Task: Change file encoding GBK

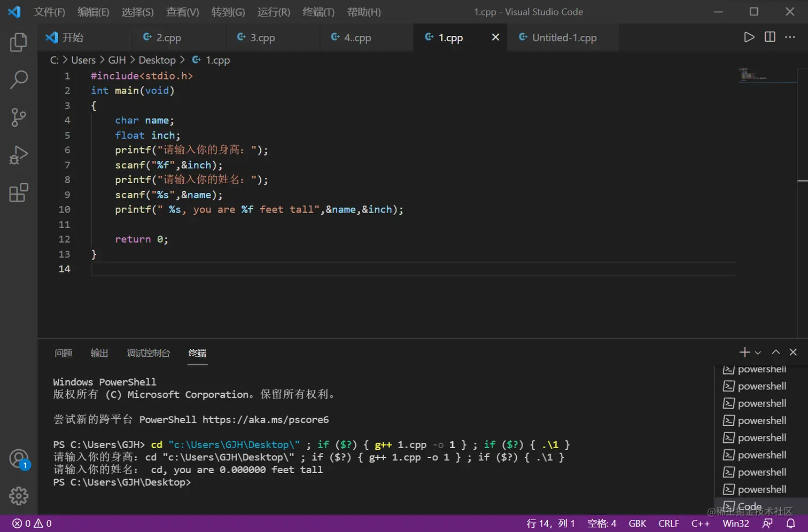Action: [x=637, y=523]
